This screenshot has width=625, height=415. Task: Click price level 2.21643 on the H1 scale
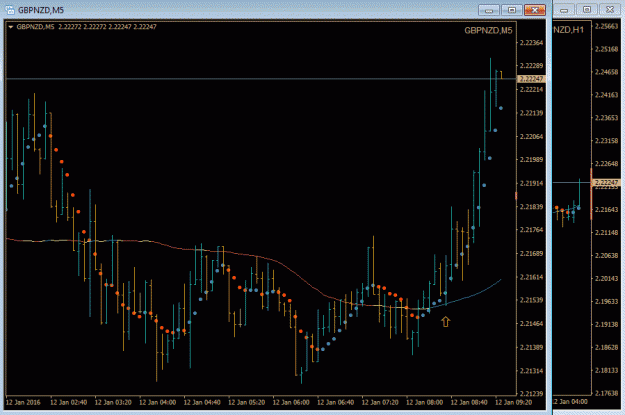click(606, 210)
